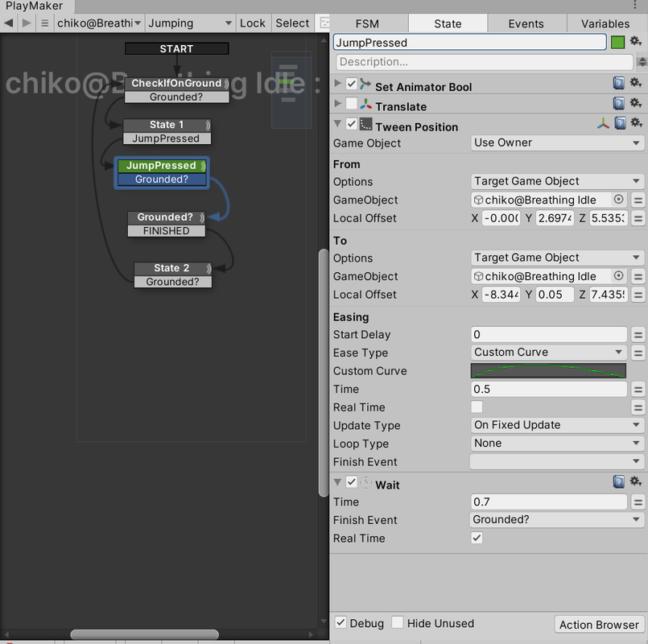
Task: Switch to the FSM tab
Action: [x=367, y=23]
